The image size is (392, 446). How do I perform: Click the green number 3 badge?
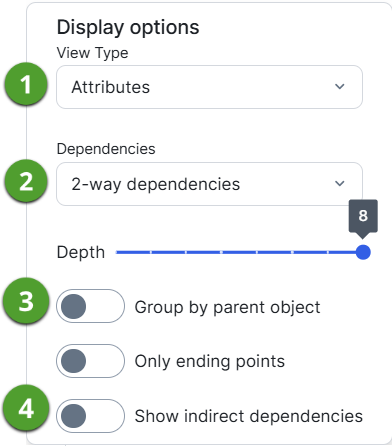pos(26,301)
